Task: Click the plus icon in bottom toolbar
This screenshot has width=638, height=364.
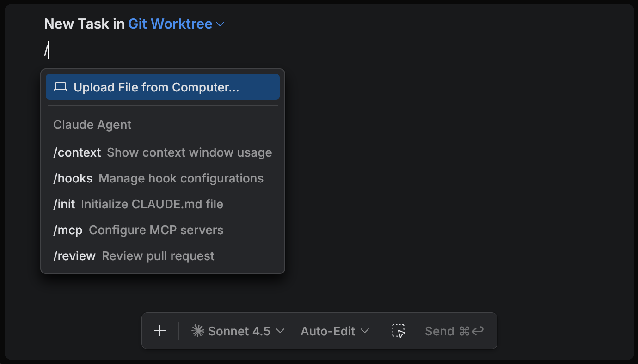Action: [160, 331]
